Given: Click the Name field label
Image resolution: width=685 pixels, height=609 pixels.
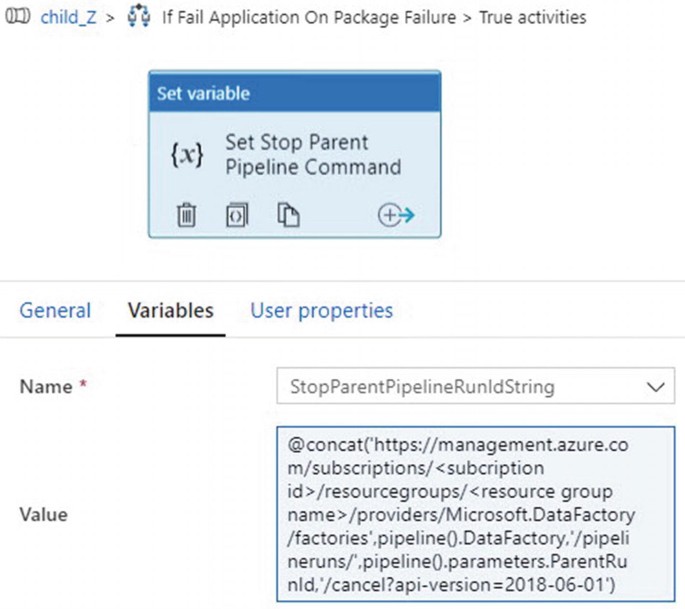Looking at the screenshot, I should [x=46, y=387].
